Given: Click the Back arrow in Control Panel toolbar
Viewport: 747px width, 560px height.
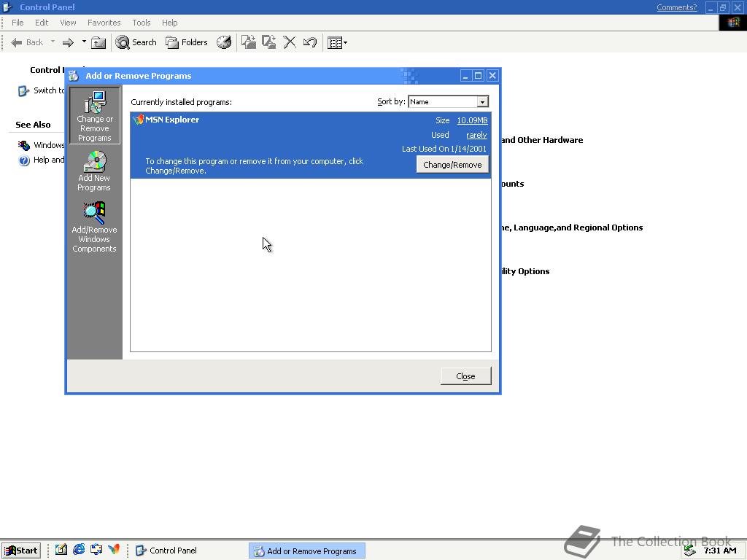Looking at the screenshot, I should 27,42.
